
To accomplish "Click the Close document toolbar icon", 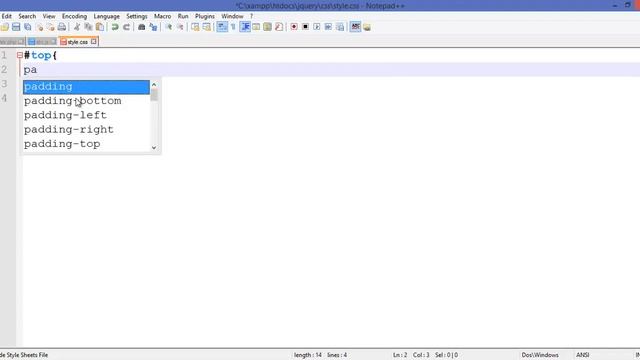I will pyautogui.click(x=40, y=27).
